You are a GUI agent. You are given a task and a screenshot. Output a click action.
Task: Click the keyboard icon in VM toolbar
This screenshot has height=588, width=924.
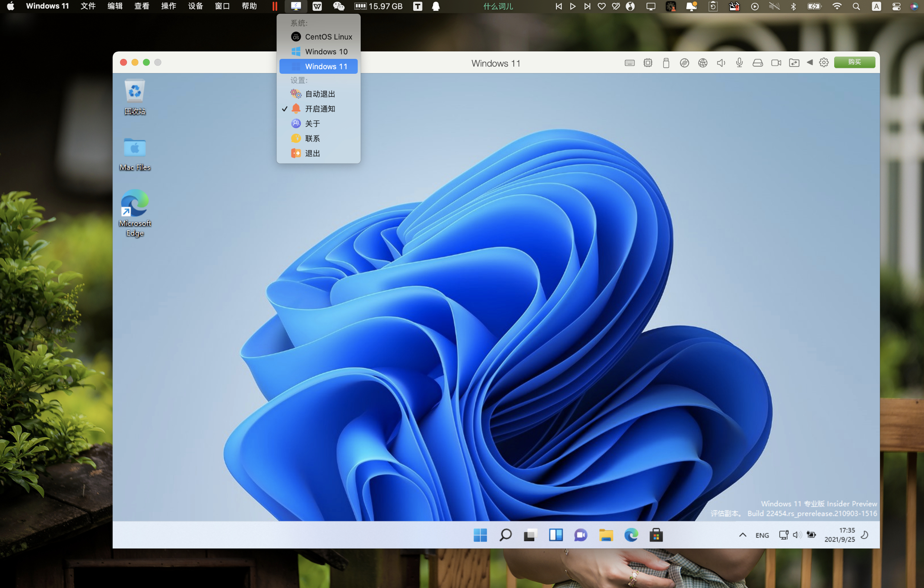[x=629, y=63]
